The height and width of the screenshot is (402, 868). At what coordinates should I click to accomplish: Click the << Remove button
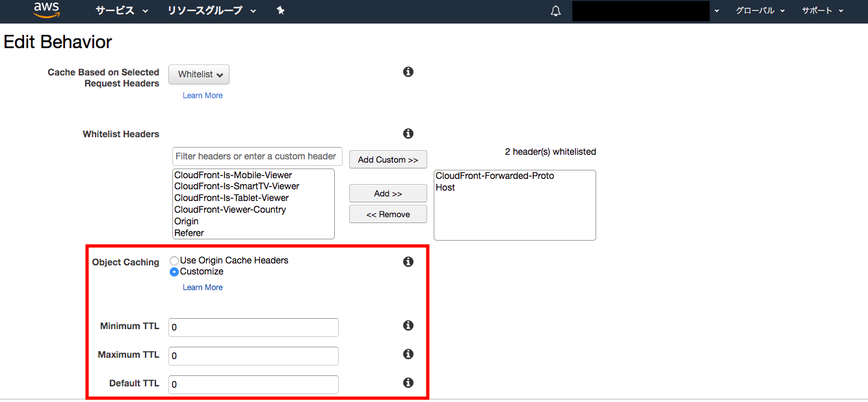(388, 214)
